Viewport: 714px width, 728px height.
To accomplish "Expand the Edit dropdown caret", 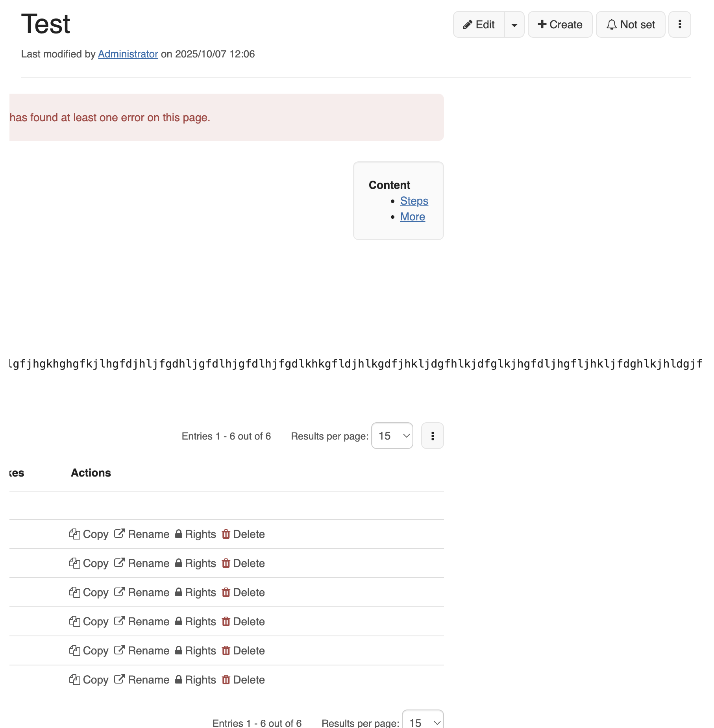I will point(514,24).
